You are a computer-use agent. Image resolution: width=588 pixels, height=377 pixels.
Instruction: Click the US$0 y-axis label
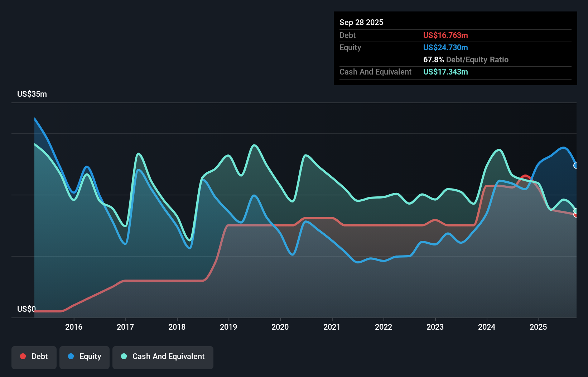(26, 309)
